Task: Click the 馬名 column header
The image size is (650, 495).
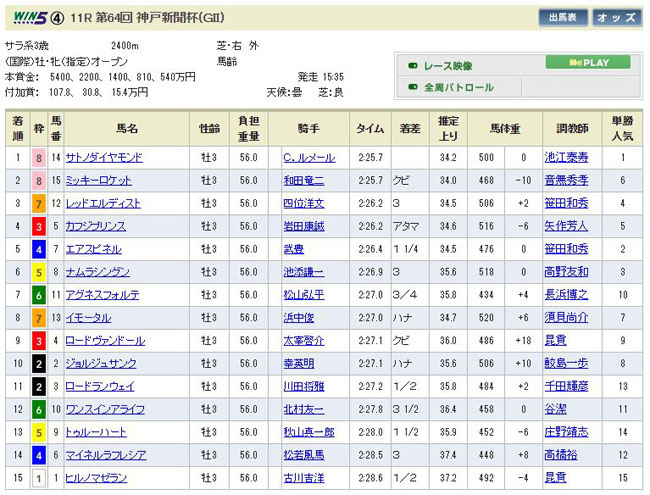Action: [x=127, y=129]
